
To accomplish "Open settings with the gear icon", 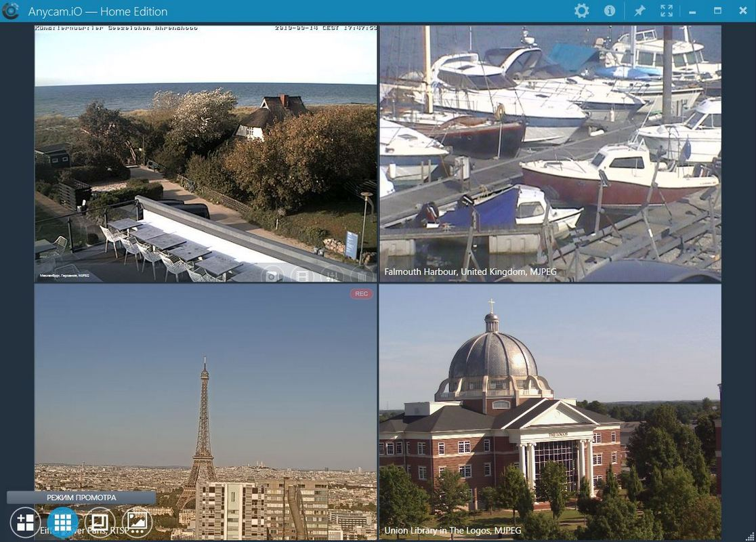I will coord(581,11).
